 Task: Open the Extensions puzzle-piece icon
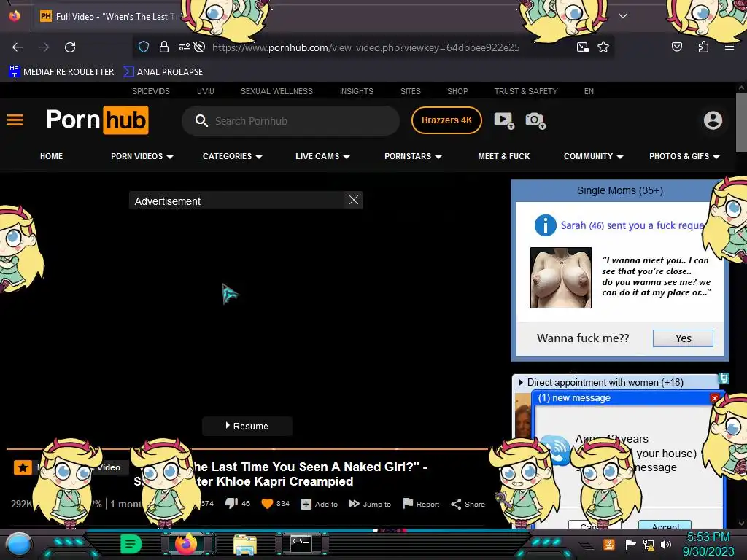point(703,47)
